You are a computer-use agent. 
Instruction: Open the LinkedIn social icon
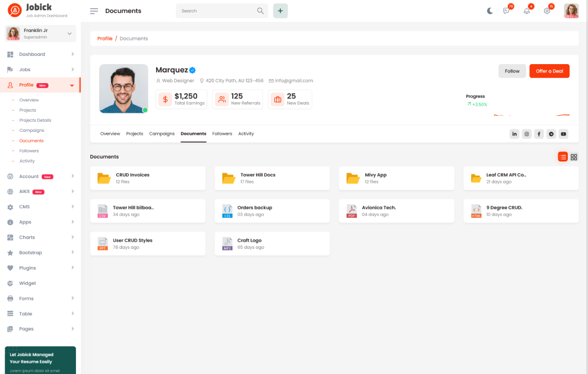pyautogui.click(x=514, y=134)
